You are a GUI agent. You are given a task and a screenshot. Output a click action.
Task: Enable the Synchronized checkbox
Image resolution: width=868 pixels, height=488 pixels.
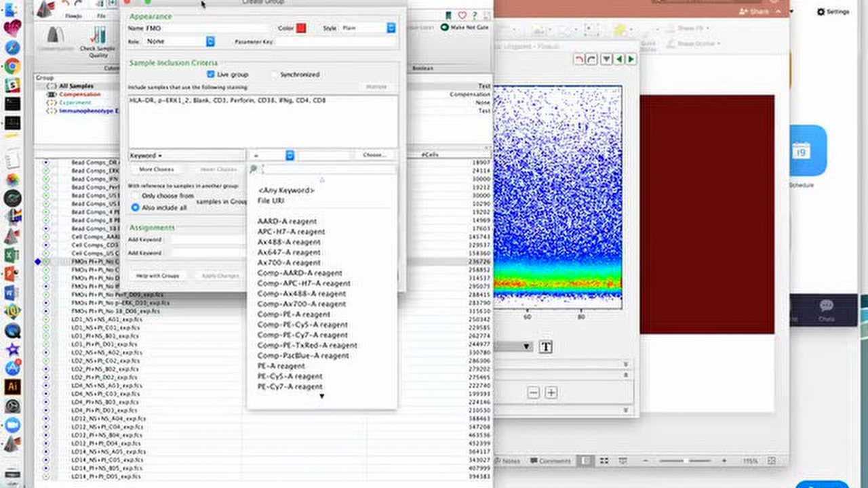pyautogui.click(x=274, y=75)
